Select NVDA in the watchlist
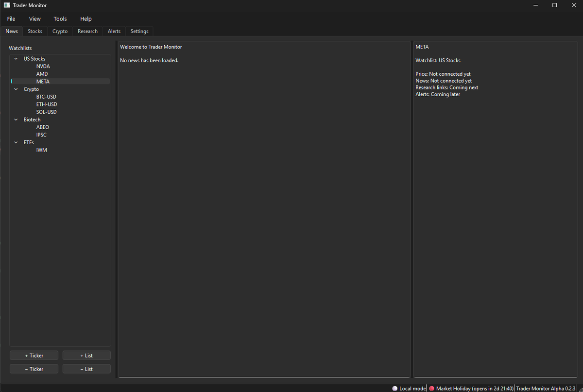 click(43, 66)
